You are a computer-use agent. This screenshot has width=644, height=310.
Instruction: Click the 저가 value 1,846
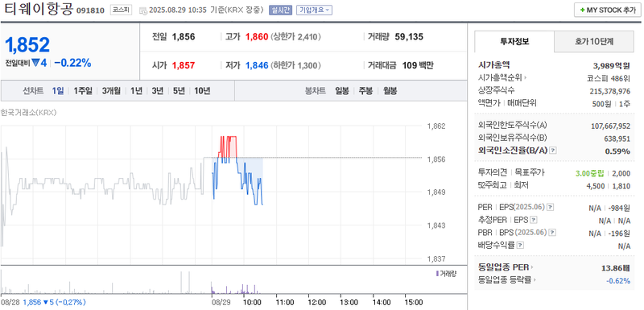257,65
